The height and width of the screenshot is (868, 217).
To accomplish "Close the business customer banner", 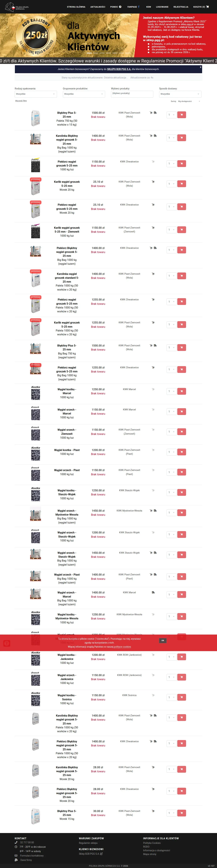I will pos(200,67).
